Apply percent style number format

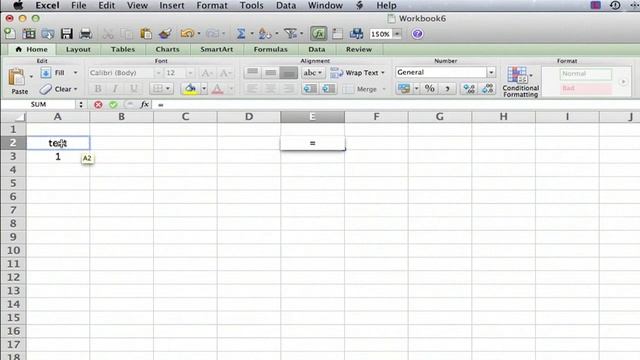pos(429,88)
